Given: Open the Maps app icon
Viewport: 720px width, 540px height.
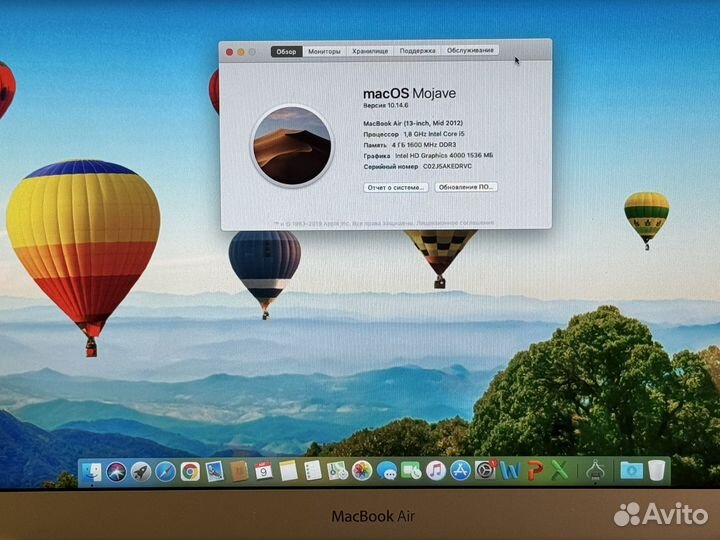Looking at the screenshot, I should (x=337, y=471).
